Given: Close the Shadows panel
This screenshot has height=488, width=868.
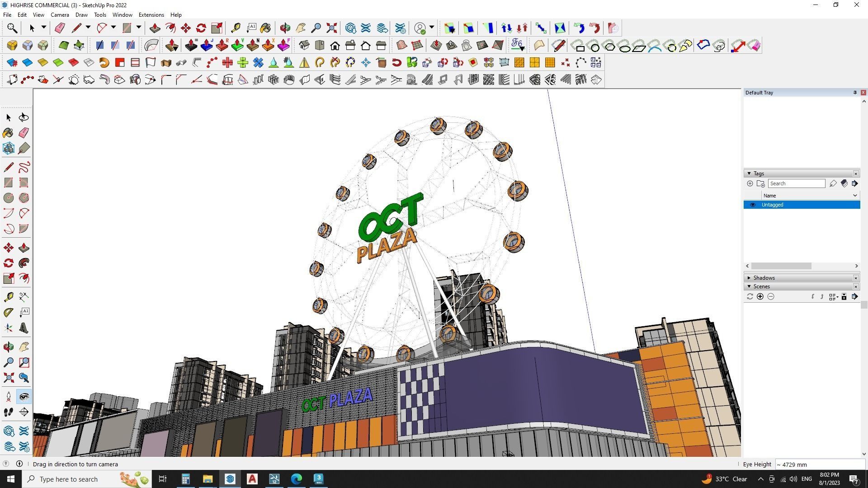Looking at the screenshot, I should click(856, 278).
